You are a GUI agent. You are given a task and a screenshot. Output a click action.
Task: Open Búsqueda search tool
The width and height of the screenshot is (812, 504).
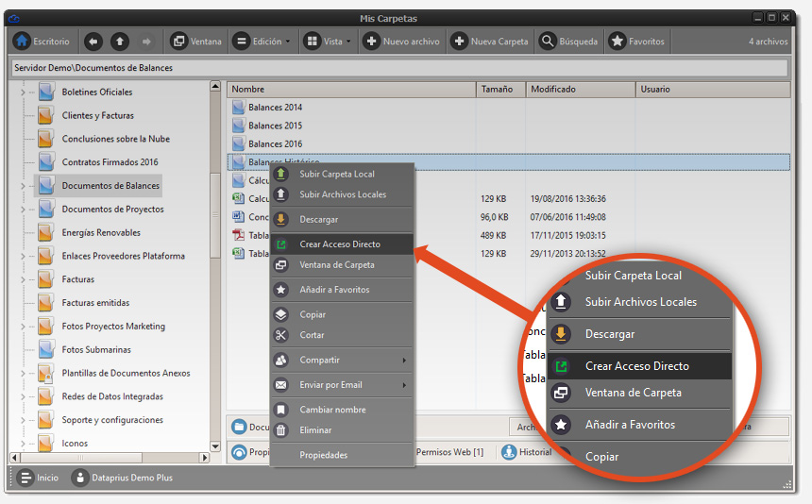[568, 42]
